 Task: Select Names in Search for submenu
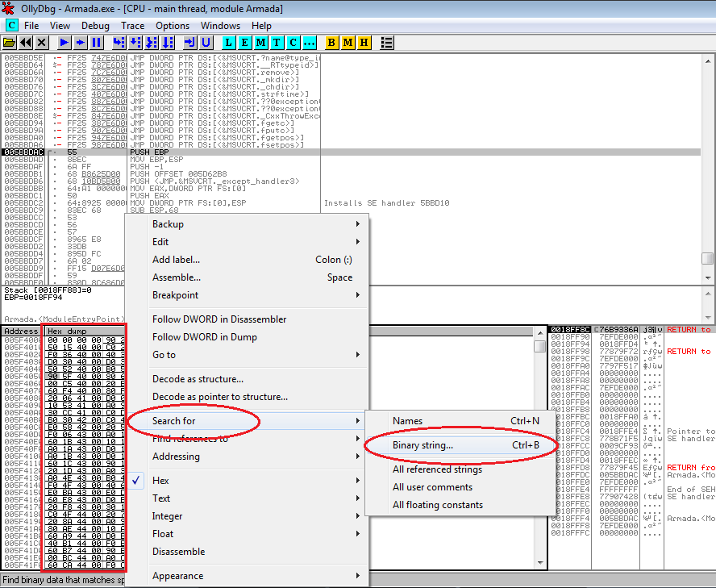[x=460, y=421]
